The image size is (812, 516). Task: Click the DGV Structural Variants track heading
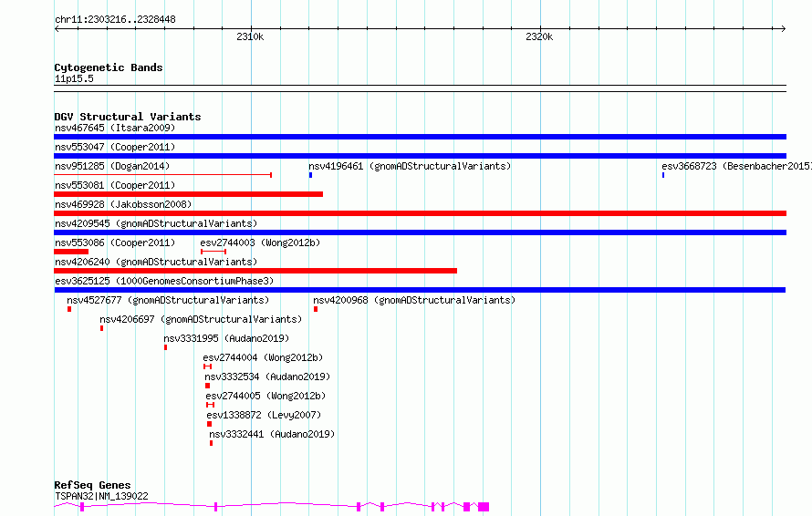tap(128, 117)
